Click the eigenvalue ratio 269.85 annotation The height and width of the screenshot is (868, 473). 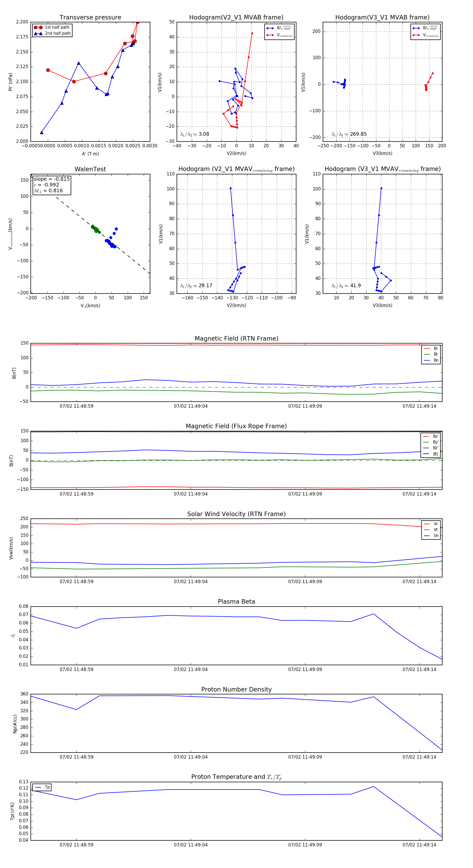[349, 134]
